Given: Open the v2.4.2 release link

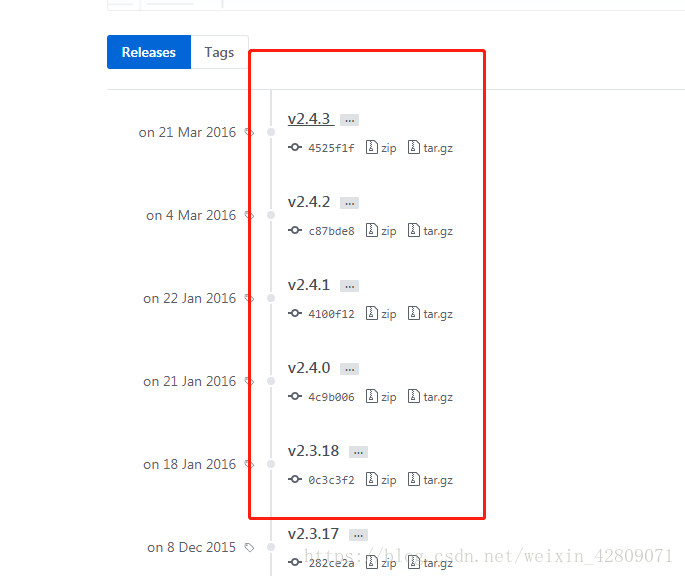Looking at the screenshot, I should pyautogui.click(x=309, y=202).
